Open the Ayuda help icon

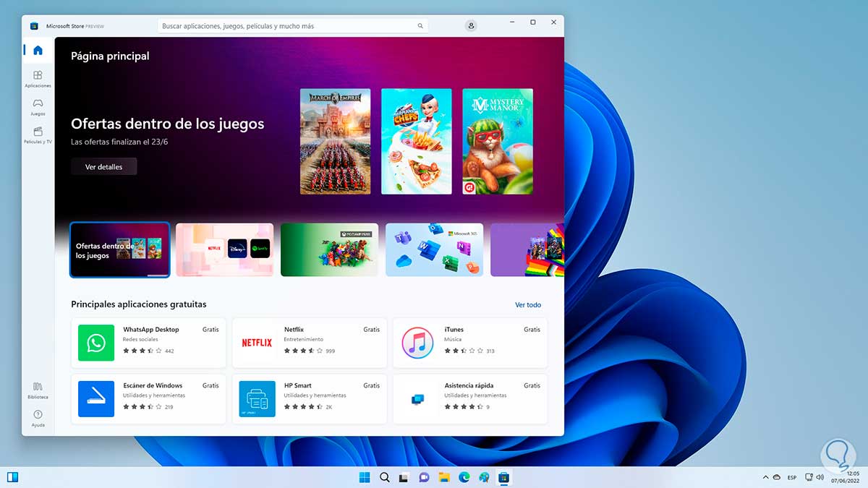click(38, 418)
